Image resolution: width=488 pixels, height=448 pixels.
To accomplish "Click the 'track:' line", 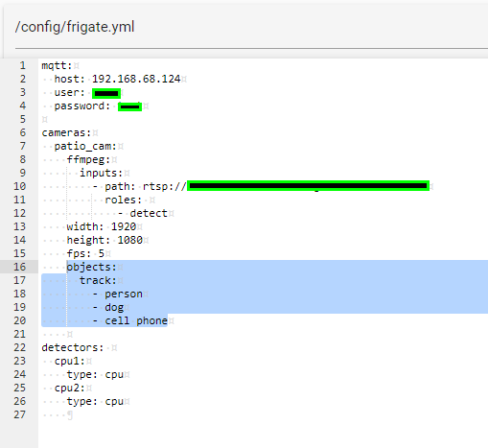I will tap(98, 280).
